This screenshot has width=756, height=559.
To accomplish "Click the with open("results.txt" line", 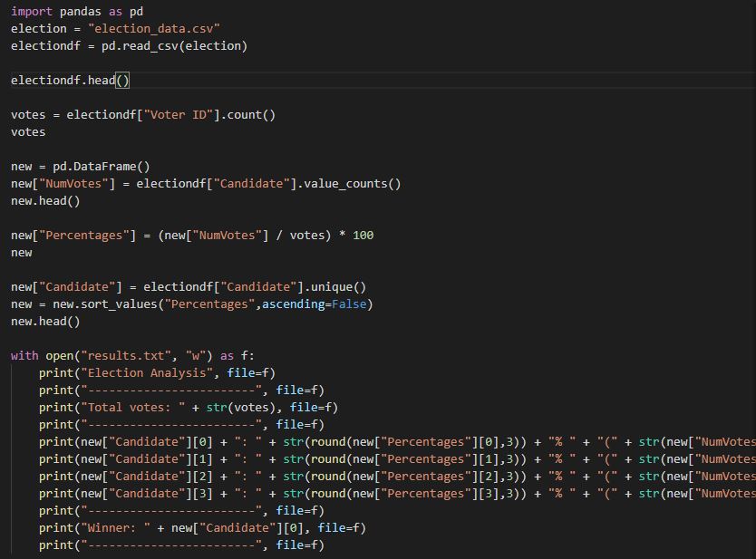I will click(132, 356).
